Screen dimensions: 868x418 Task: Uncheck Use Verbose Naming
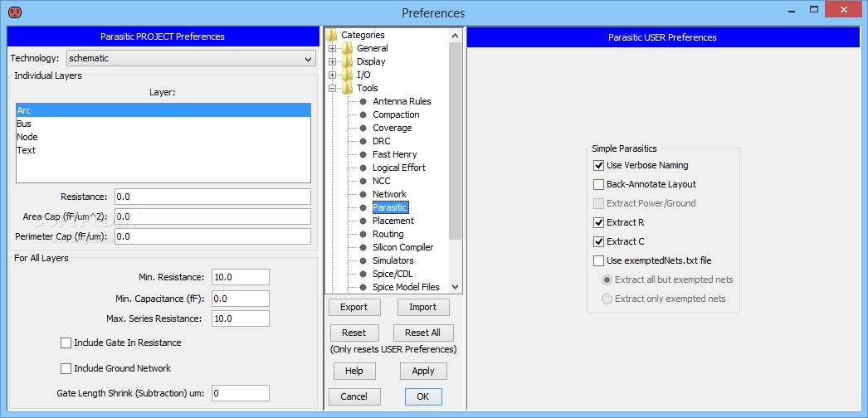click(598, 165)
